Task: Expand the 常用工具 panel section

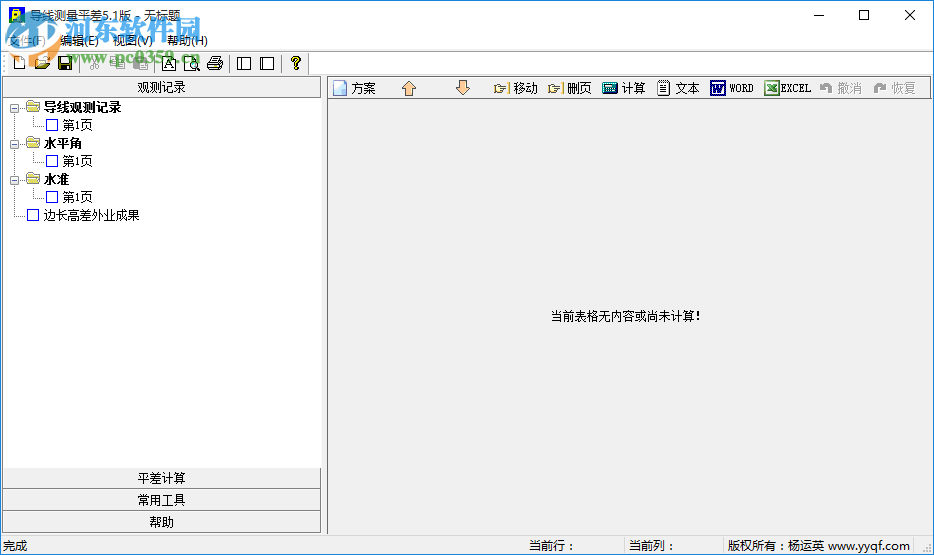Action: 161,500
